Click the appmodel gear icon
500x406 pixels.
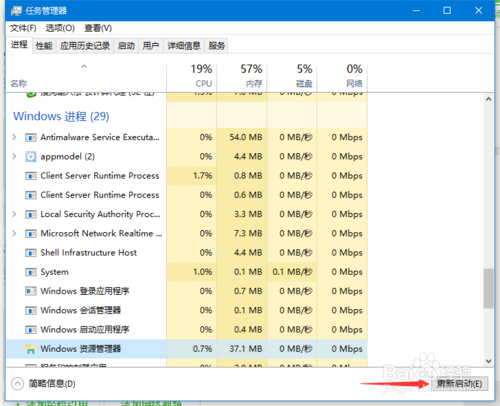[x=31, y=157]
